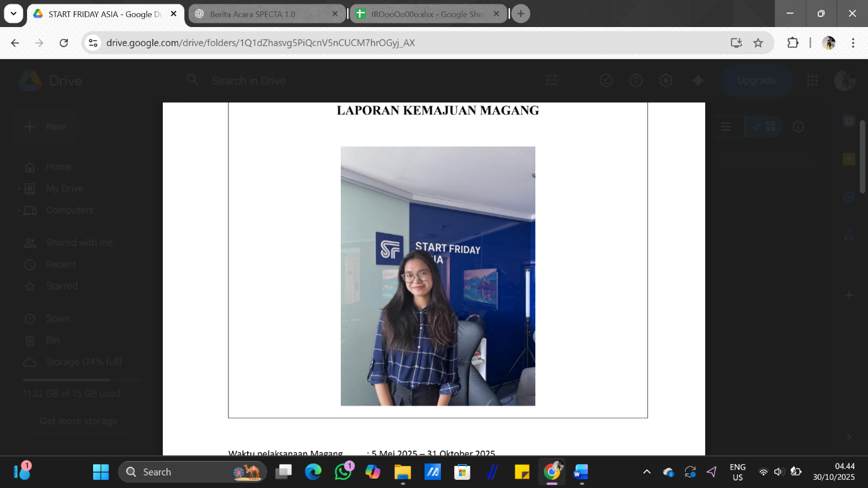Screen dimensions: 868x488
Task: Toggle the view details info icon
Action: pyautogui.click(x=798, y=126)
